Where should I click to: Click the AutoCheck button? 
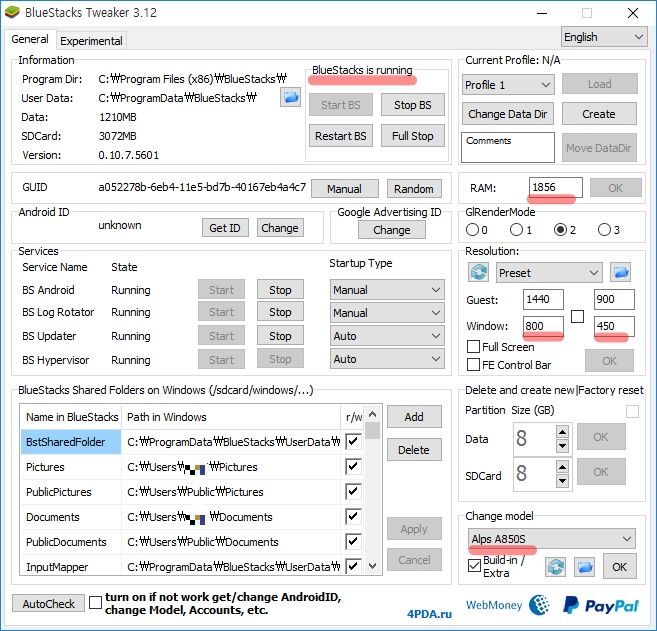click(49, 604)
